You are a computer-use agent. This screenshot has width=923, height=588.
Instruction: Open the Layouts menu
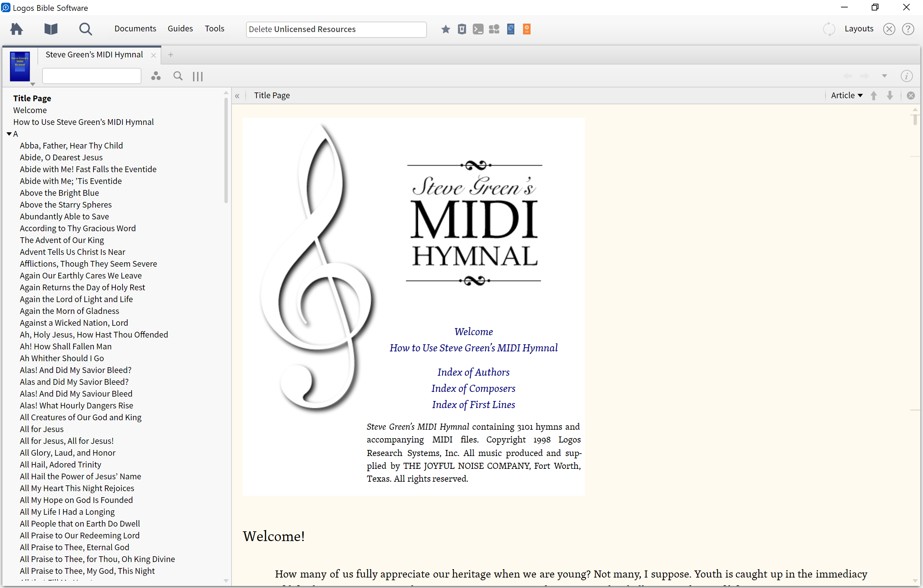(x=859, y=29)
